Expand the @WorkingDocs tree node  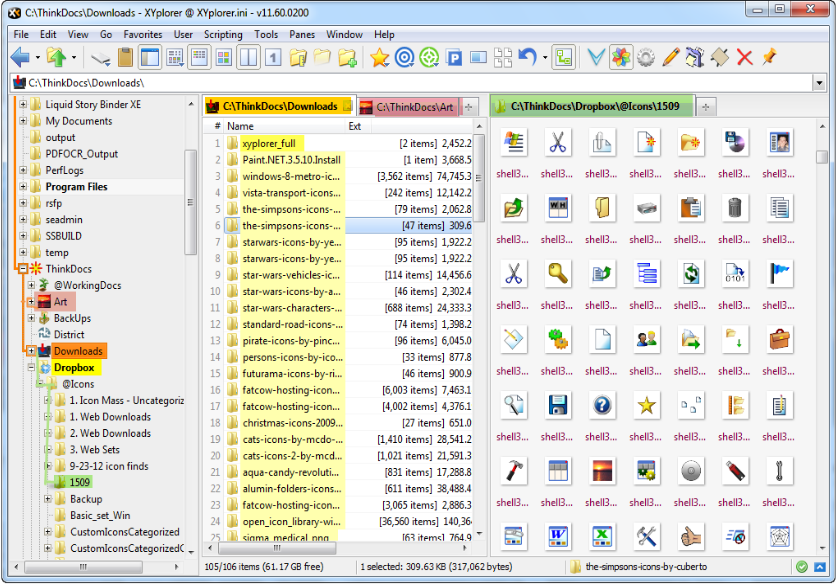(x=31, y=285)
